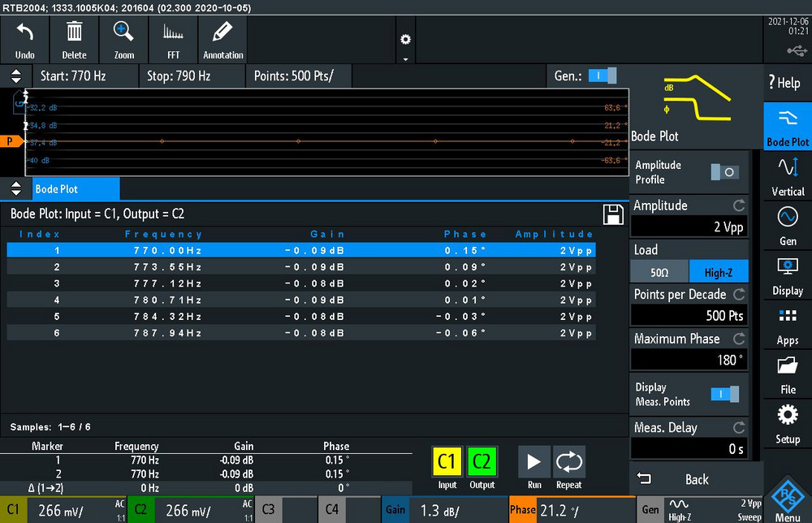Open the C1 channel label
The image size is (812, 523).
13,509
